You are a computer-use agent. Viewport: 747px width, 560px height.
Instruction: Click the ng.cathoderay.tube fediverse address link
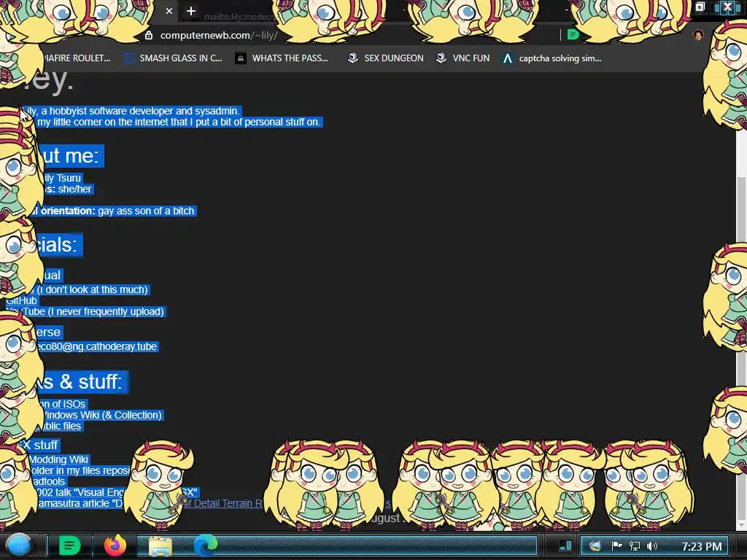point(97,346)
